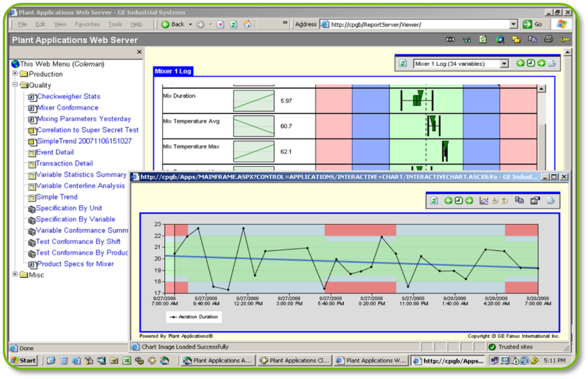Click the Mix Temperature Max trend thumbnail
Viewport: 588px width, 379px height.
[x=254, y=151]
